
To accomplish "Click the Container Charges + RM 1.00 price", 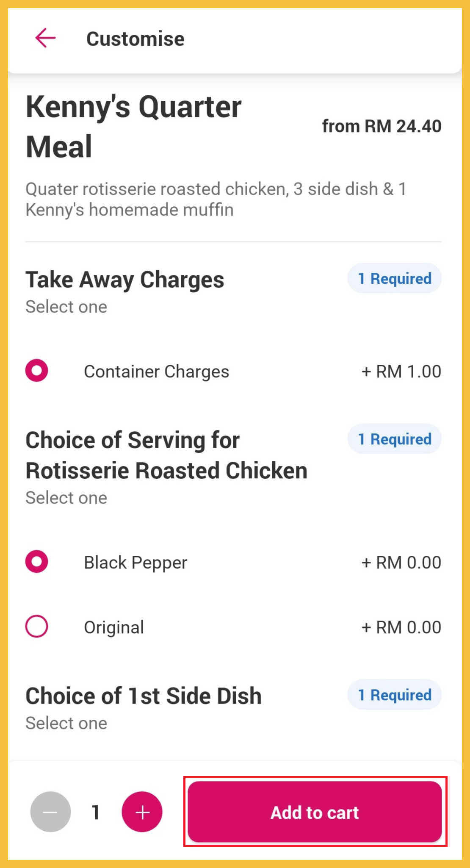I will pyautogui.click(x=401, y=372).
